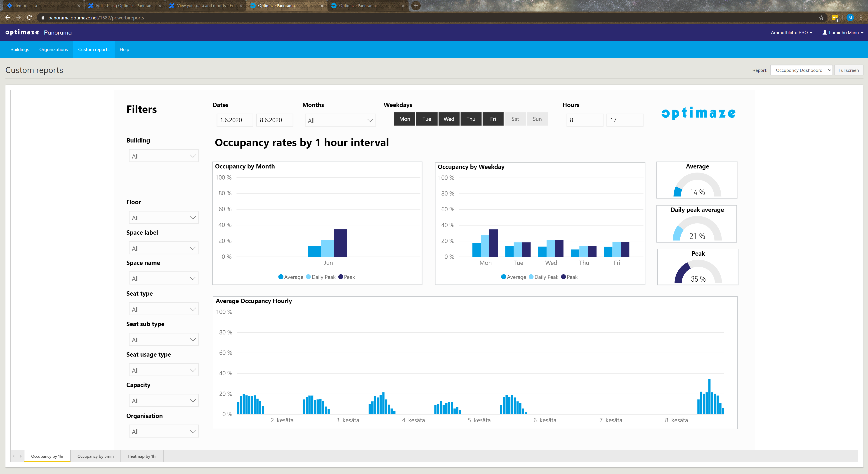Open new browser tab plus icon
This screenshot has height=474, width=868.
[416, 6]
